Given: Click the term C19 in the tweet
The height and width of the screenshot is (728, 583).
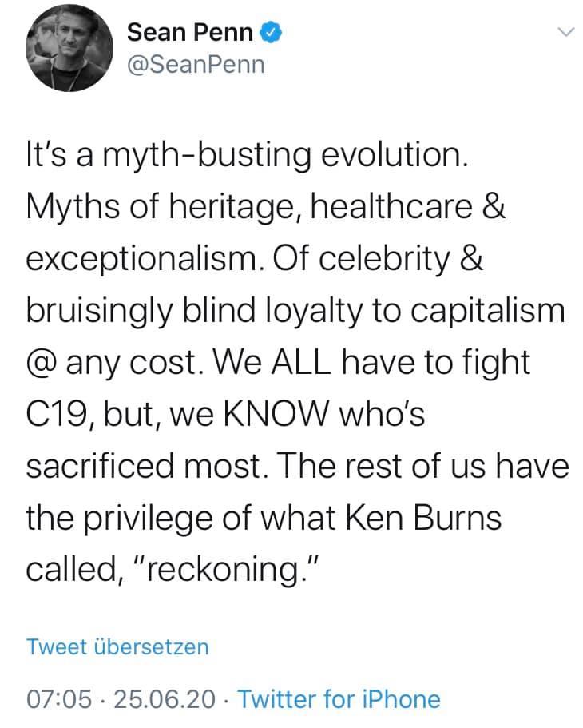Looking at the screenshot, I should [x=57, y=414].
